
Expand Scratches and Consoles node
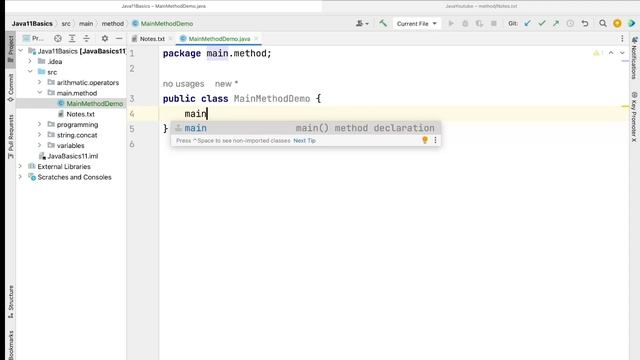(x=20, y=177)
